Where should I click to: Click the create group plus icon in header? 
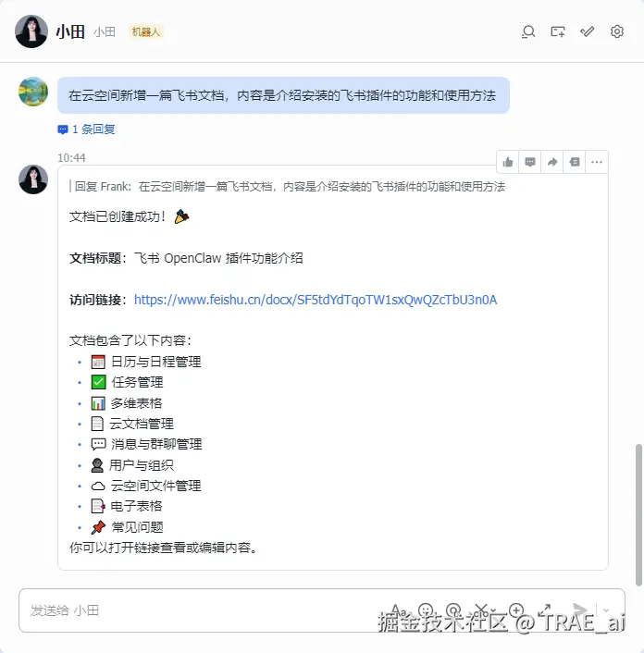point(558,32)
